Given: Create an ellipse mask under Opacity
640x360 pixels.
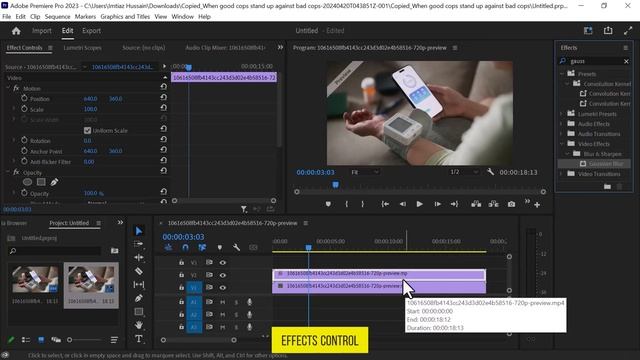Looking at the screenshot, I should point(27,182).
